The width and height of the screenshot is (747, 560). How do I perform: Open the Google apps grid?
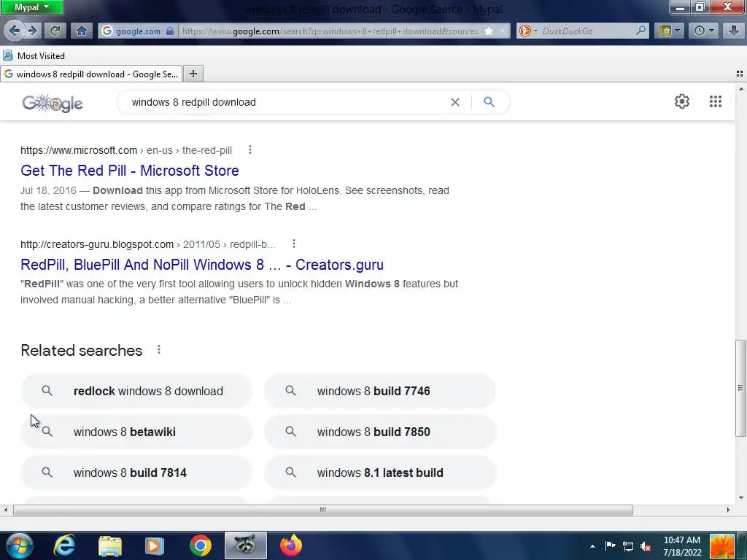pos(715,101)
